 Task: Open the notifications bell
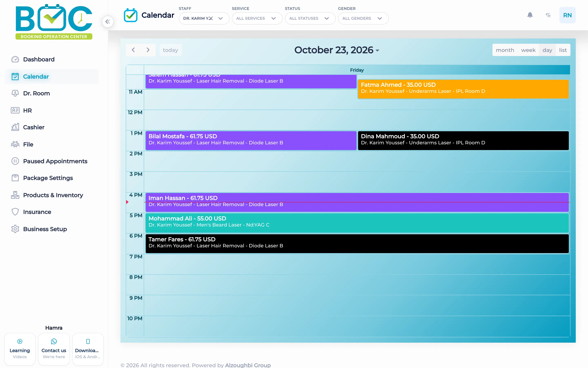[530, 15]
